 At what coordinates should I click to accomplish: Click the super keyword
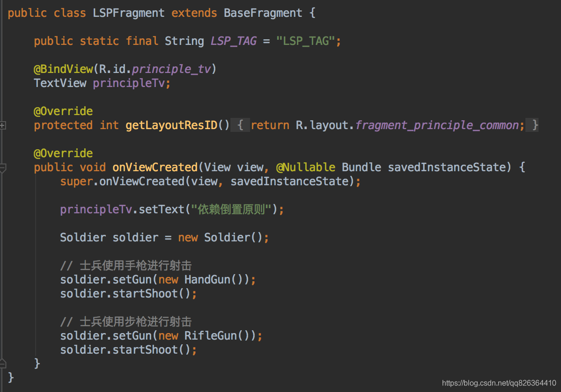click(76, 181)
